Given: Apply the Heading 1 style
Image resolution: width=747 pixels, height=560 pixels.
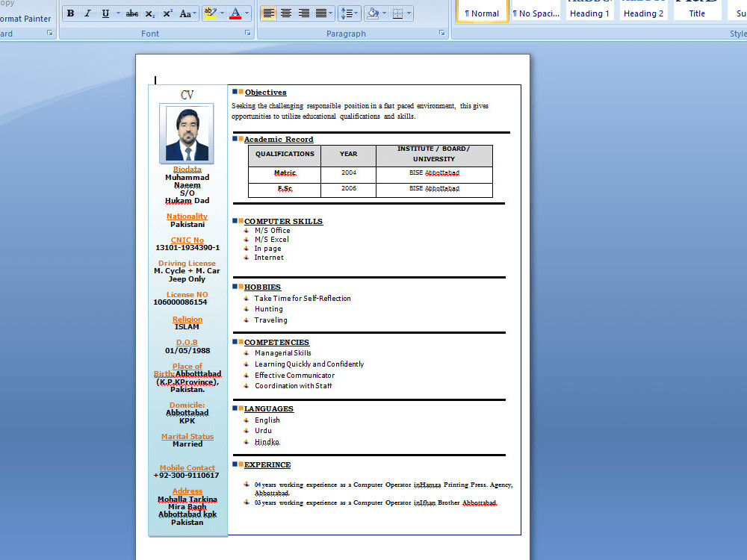Looking at the screenshot, I should pyautogui.click(x=589, y=10).
